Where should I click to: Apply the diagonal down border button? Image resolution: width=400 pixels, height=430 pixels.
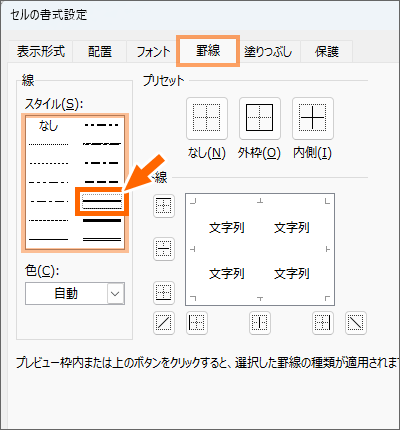pyautogui.click(x=356, y=323)
